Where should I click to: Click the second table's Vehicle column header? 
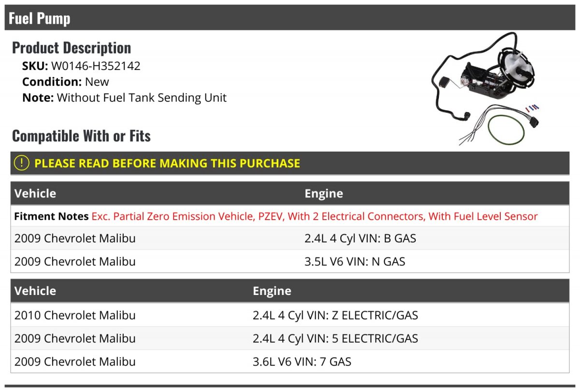tap(35, 291)
